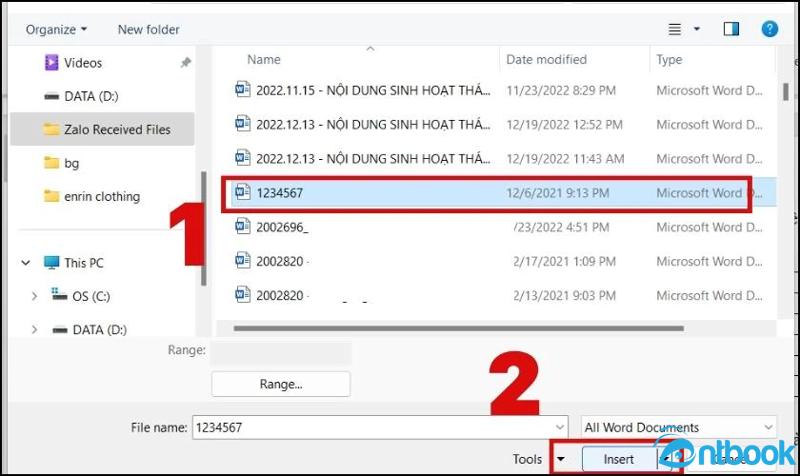This screenshot has width=800, height=476.
Task: Click the Range input field
Action: tap(281, 353)
